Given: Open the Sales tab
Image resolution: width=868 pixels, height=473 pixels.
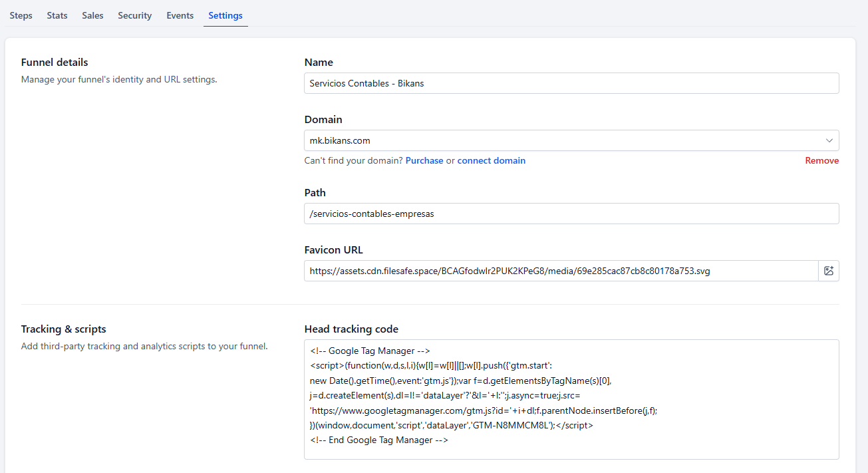Looking at the screenshot, I should click(x=92, y=15).
